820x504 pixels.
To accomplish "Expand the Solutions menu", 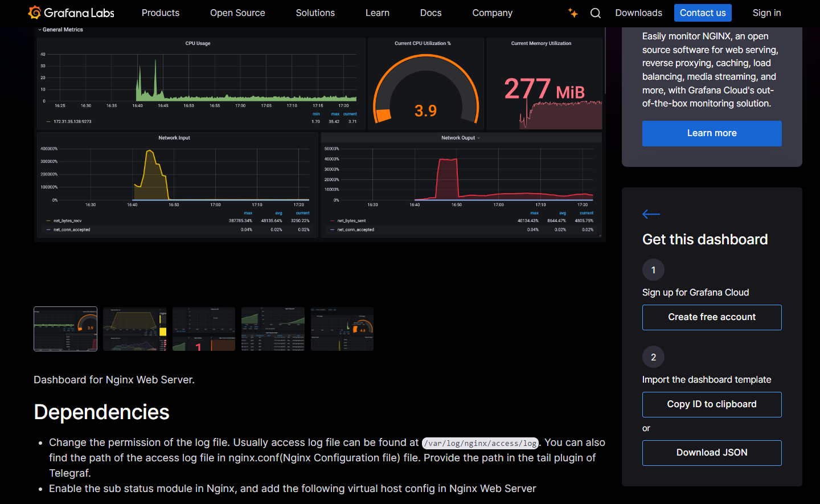I will 315,13.
